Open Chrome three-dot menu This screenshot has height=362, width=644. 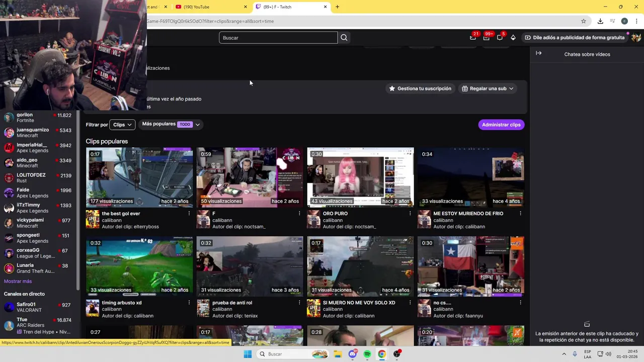click(x=636, y=21)
